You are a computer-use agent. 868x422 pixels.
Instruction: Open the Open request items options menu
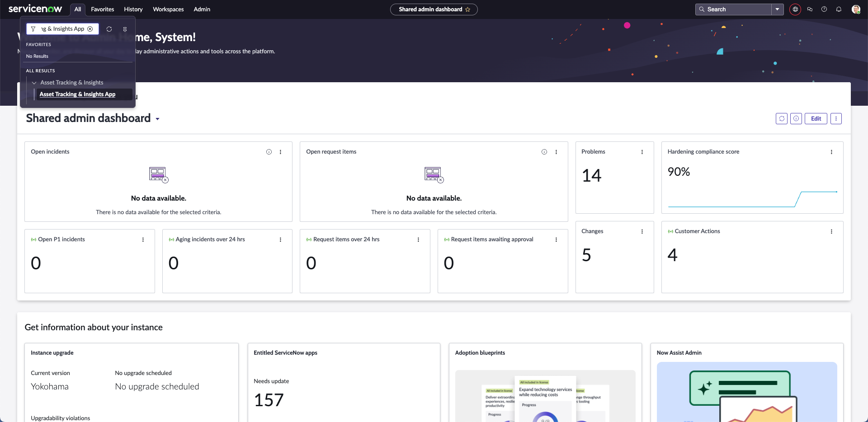coord(556,152)
